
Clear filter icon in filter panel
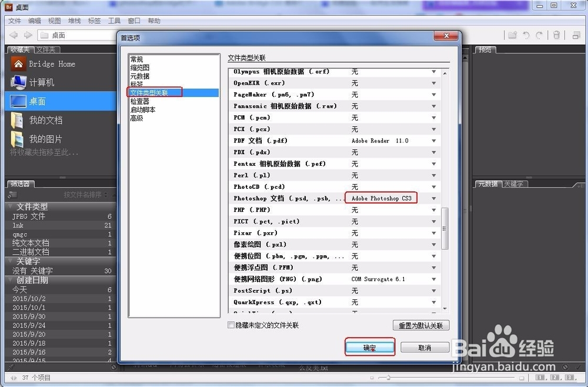pos(113,367)
